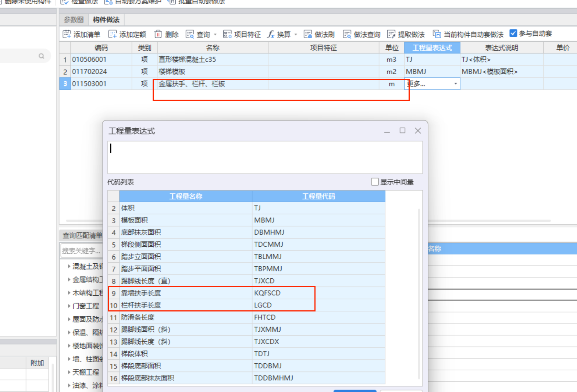Select the 栏杆扶手长度 row
The image size is (577, 392).
click(x=246, y=305)
